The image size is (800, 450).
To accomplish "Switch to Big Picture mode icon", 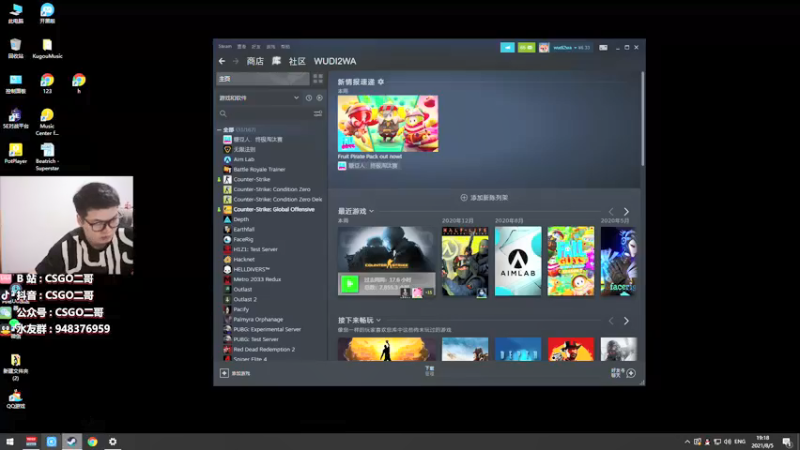I will [x=603, y=47].
